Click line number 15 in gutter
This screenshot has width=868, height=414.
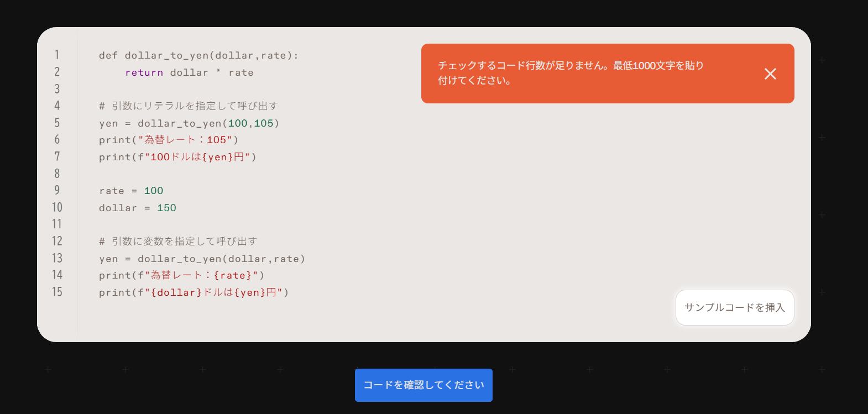(x=57, y=292)
